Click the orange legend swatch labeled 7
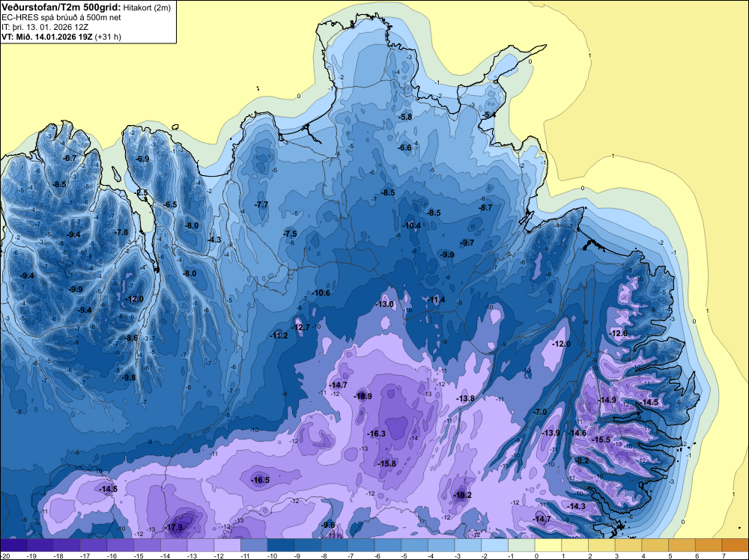The width and height of the screenshot is (749, 560). 736,545
